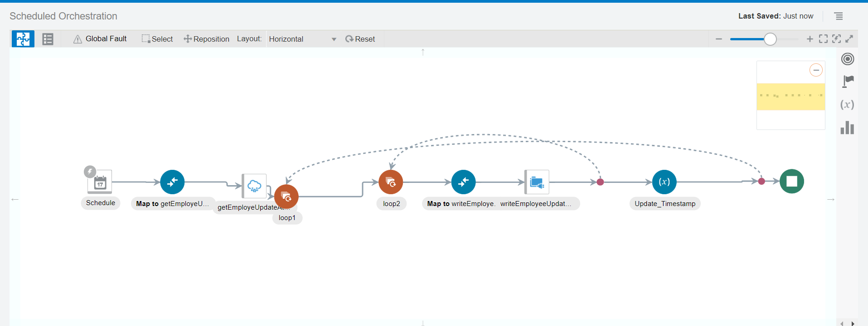The height and width of the screenshot is (326, 868).
Task: Enable the Select tool
Action: pos(157,39)
